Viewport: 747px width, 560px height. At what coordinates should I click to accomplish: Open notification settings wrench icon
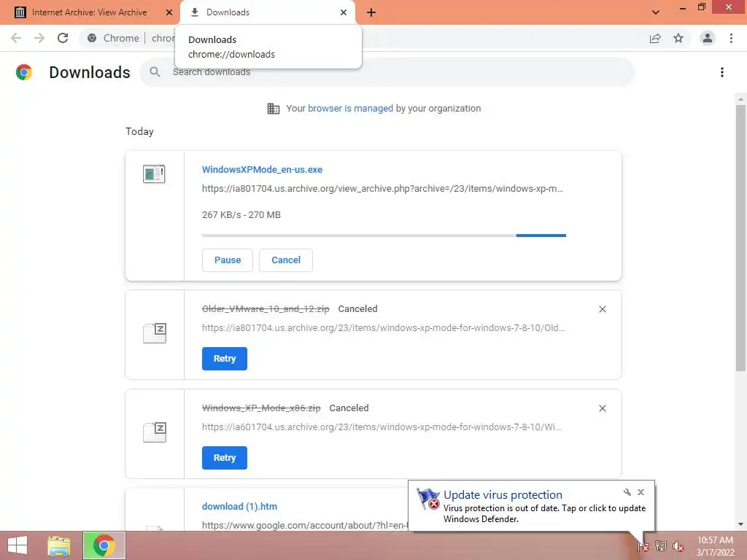(x=627, y=492)
